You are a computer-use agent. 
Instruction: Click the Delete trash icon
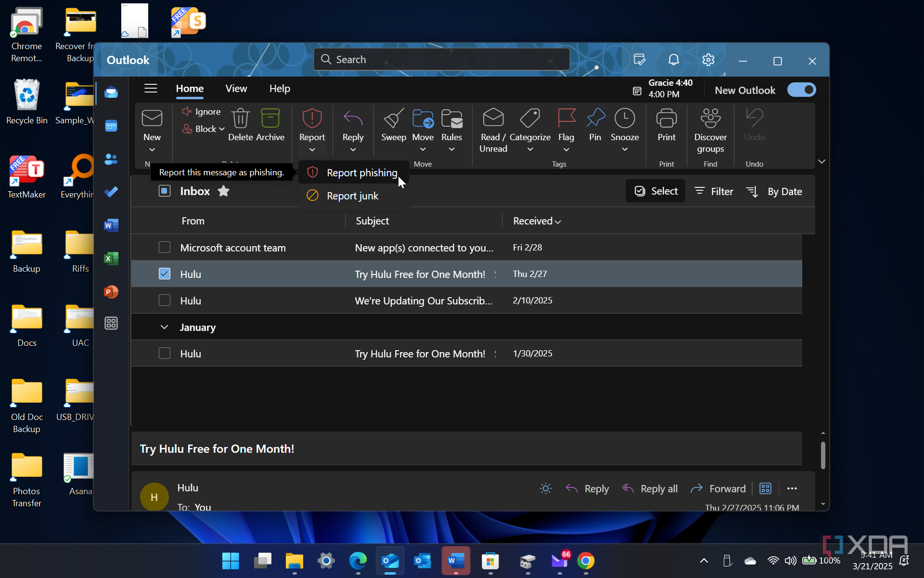(x=240, y=118)
